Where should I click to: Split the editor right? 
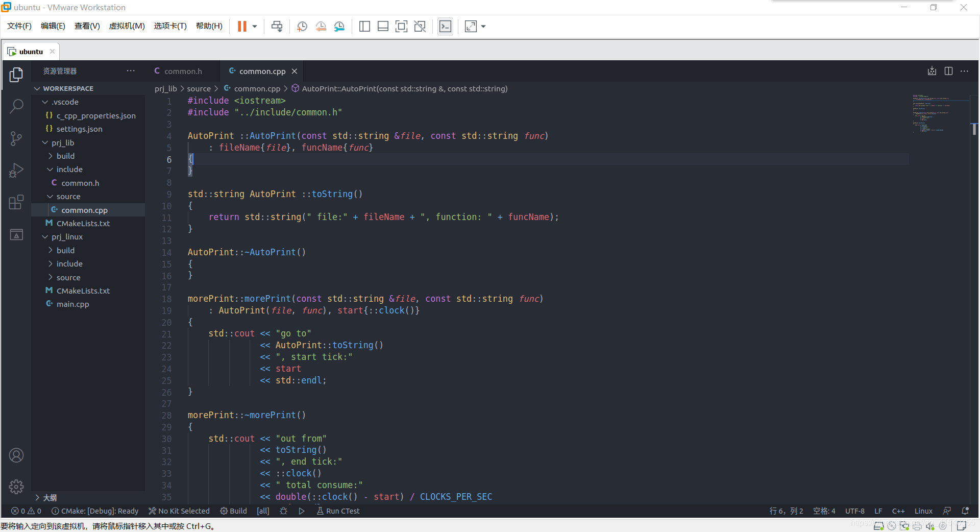coord(948,71)
